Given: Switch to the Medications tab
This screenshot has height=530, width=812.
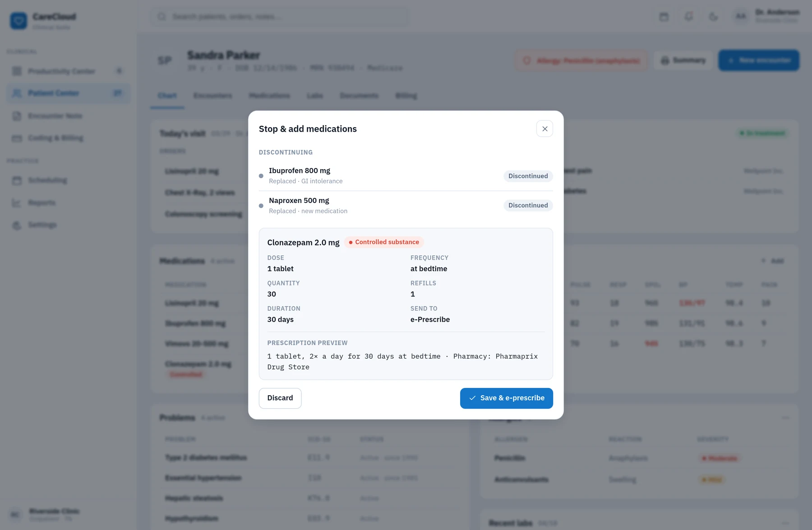Looking at the screenshot, I should (x=269, y=96).
